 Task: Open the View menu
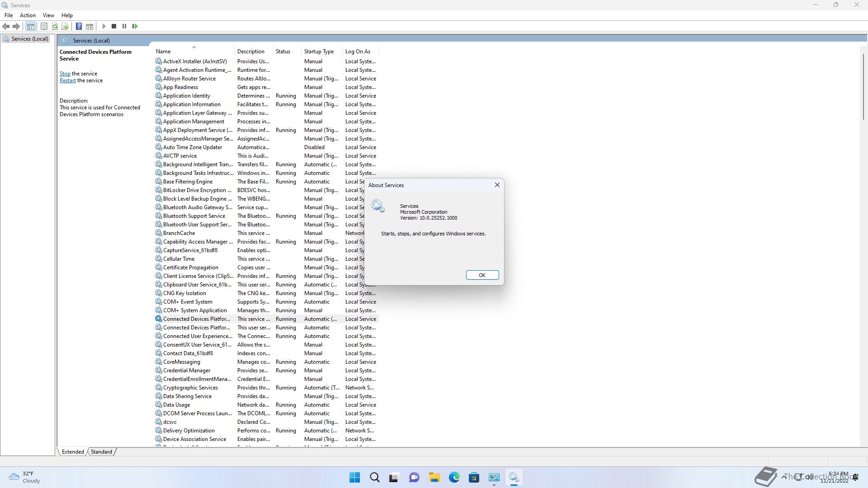[x=48, y=15]
